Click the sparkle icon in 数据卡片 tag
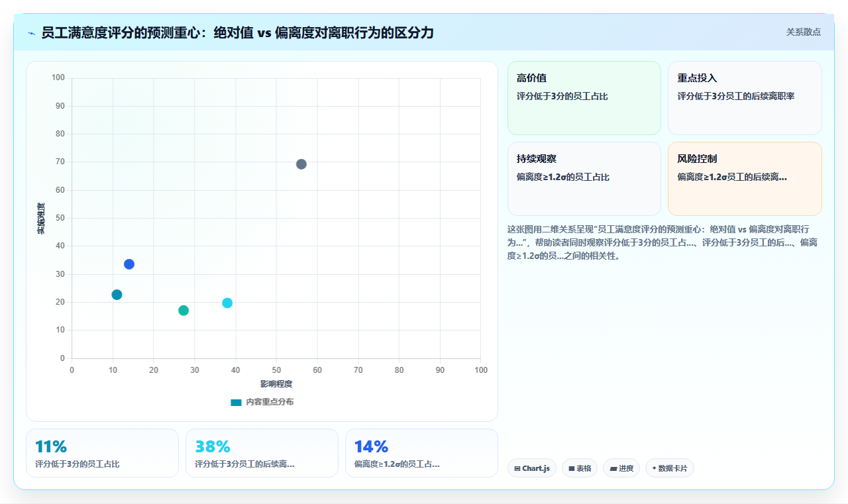 (654, 468)
